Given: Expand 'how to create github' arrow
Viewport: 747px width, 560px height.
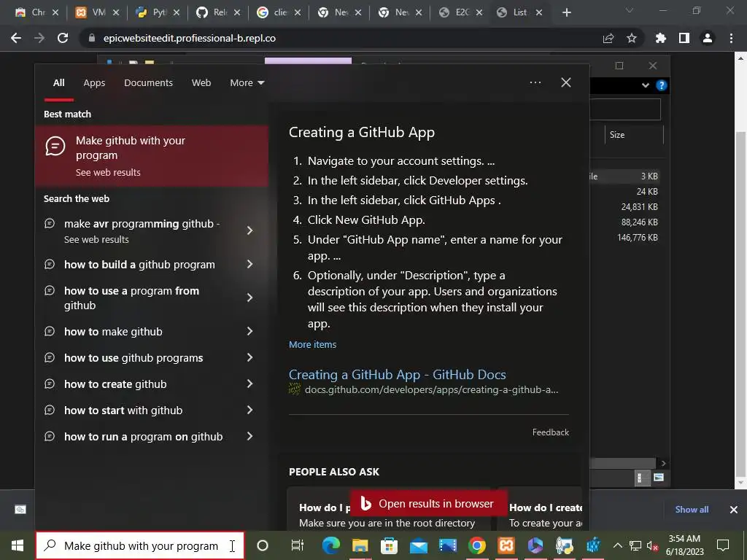Looking at the screenshot, I should point(249,384).
